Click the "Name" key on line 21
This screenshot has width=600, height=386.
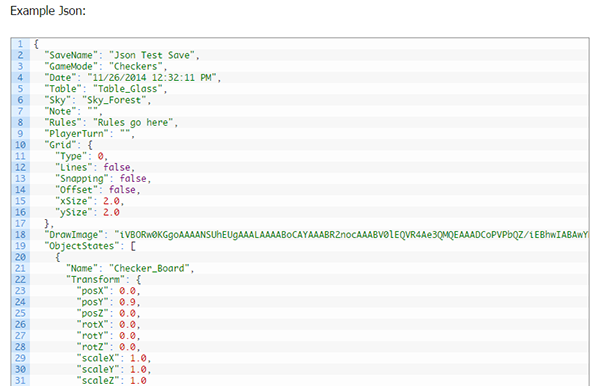(82, 268)
